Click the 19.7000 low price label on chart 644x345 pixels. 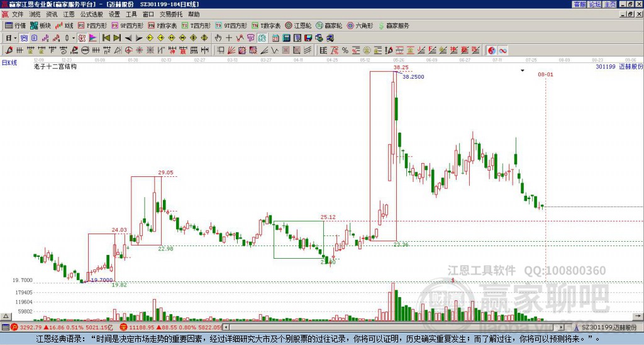(101, 280)
